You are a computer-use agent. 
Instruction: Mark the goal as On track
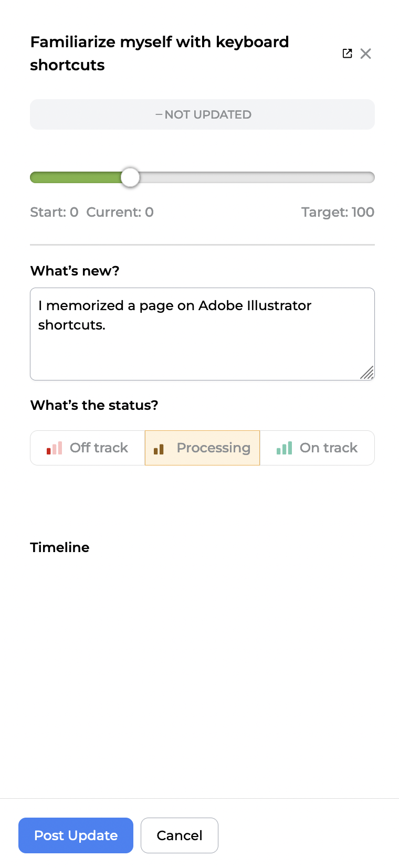(317, 448)
